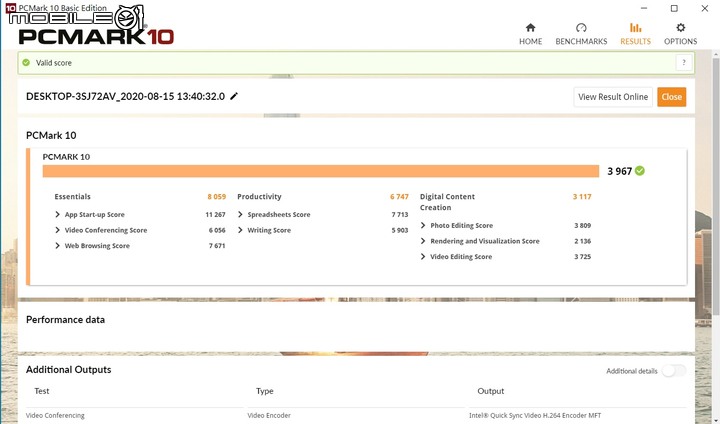Viewport: 720px width, 424px height.
Task: Click the overall score 3 967
Action: (x=619, y=171)
